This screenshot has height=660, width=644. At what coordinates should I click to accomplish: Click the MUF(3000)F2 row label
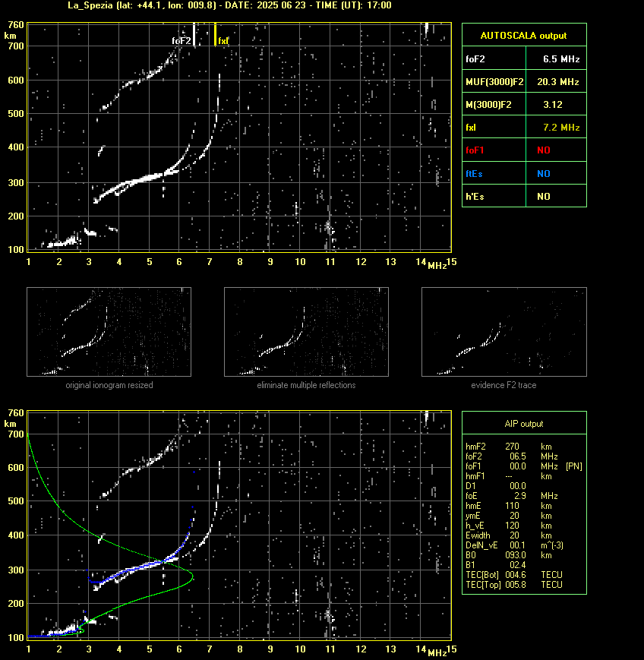click(x=494, y=82)
